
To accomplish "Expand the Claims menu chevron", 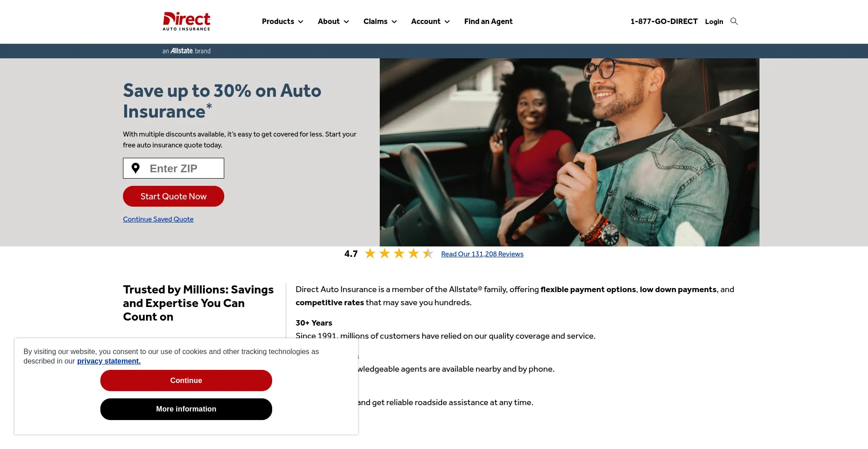I will [x=394, y=22].
